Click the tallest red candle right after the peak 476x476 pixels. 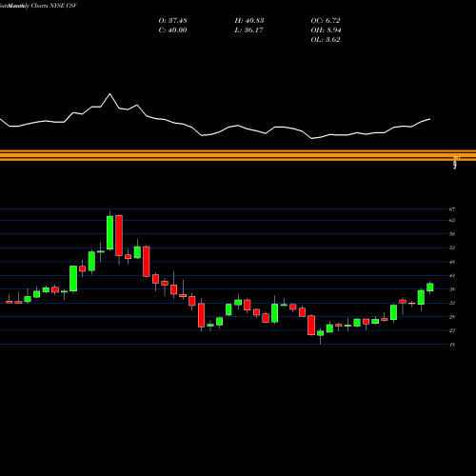point(119,235)
